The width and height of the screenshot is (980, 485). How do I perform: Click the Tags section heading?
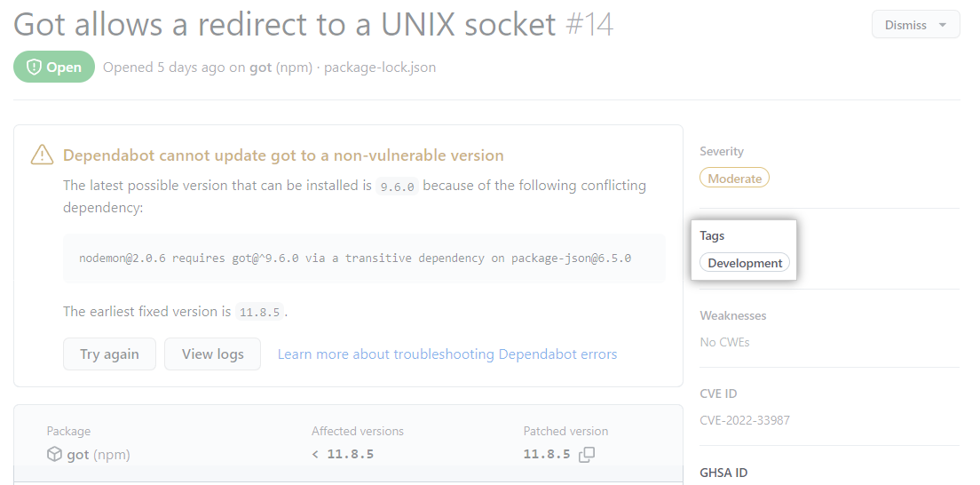712,236
